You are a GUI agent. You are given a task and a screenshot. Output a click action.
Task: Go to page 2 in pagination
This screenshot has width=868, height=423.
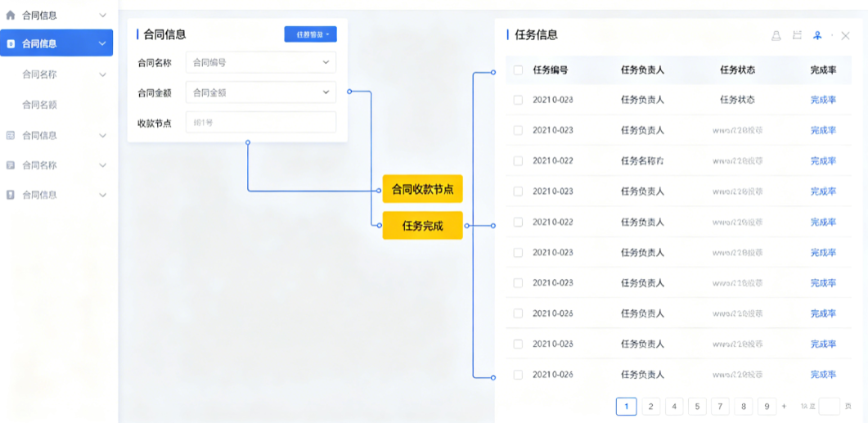click(x=650, y=407)
